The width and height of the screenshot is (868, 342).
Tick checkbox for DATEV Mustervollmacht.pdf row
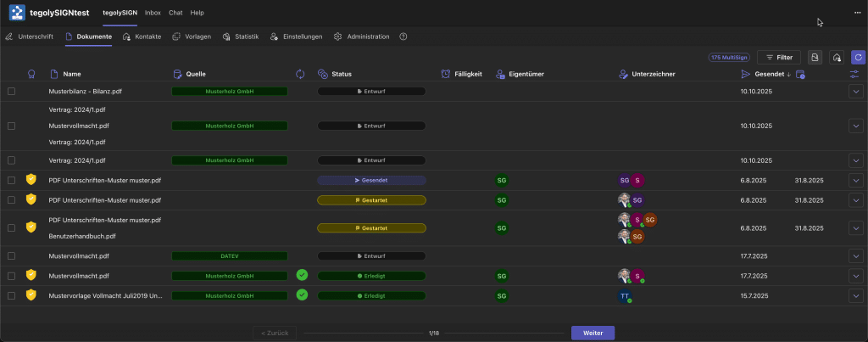pyautogui.click(x=12, y=255)
